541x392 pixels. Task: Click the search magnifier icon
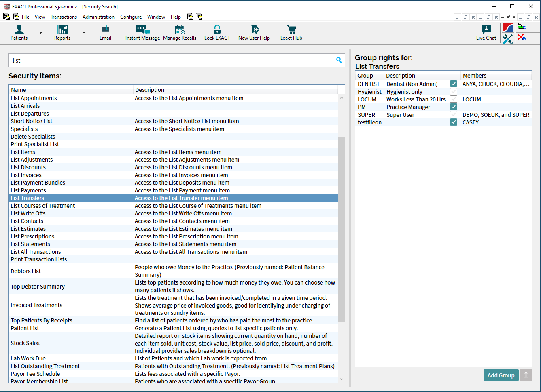point(339,60)
